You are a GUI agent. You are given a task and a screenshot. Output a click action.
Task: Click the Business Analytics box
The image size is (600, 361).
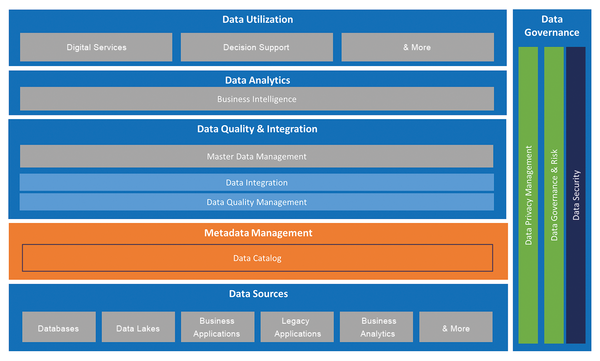click(377, 327)
